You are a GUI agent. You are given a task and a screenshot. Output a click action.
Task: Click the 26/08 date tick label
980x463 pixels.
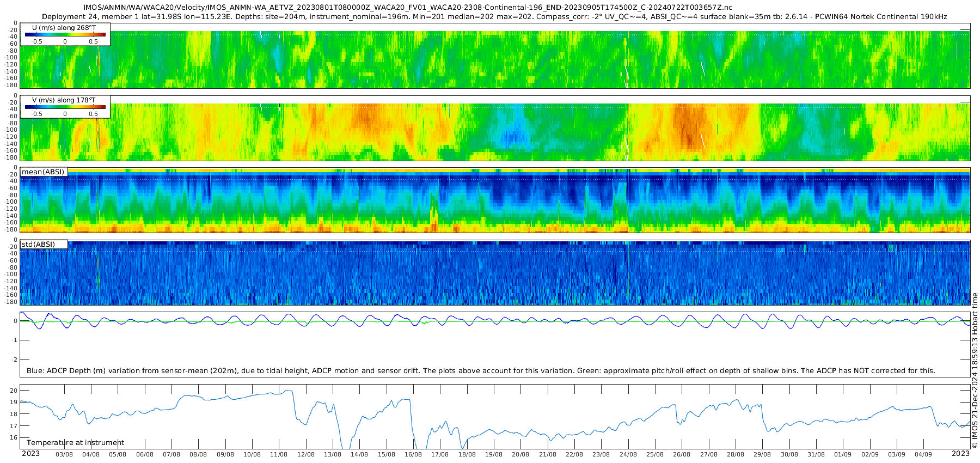(682, 455)
